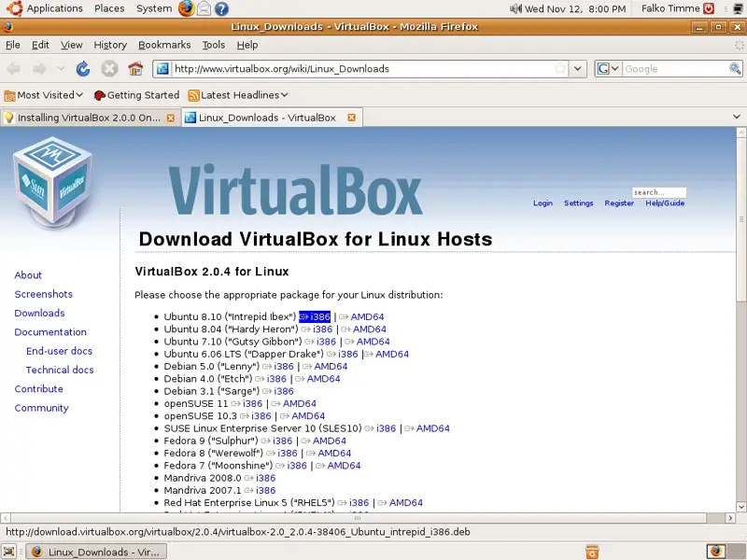Click the vertical scrollbar down arrow
This screenshot has width=747, height=560.
[740, 506]
